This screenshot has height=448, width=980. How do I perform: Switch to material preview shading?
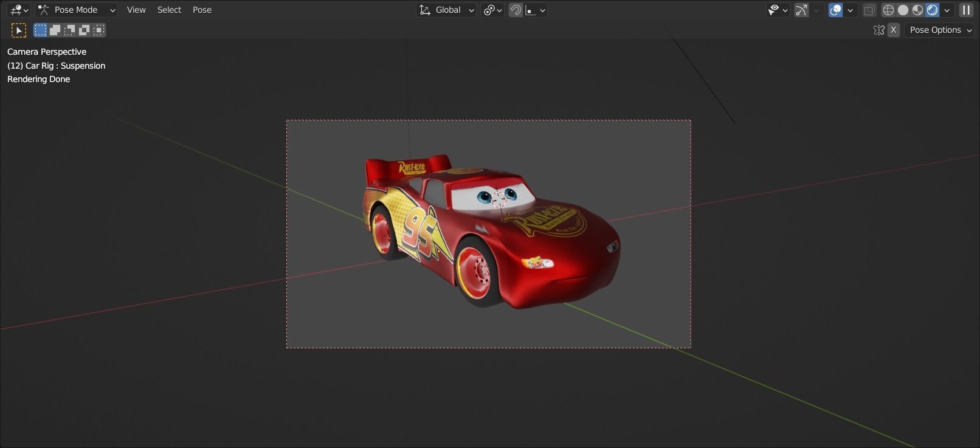click(917, 10)
